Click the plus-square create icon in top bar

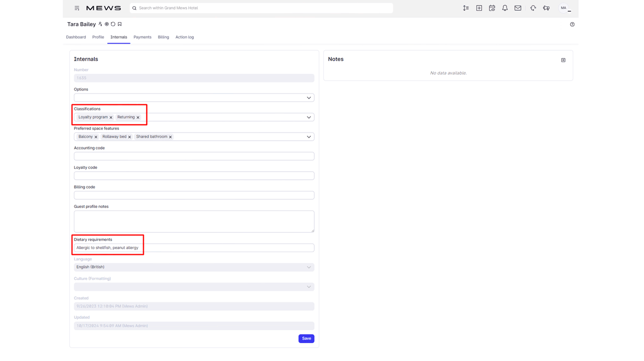pos(479,8)
